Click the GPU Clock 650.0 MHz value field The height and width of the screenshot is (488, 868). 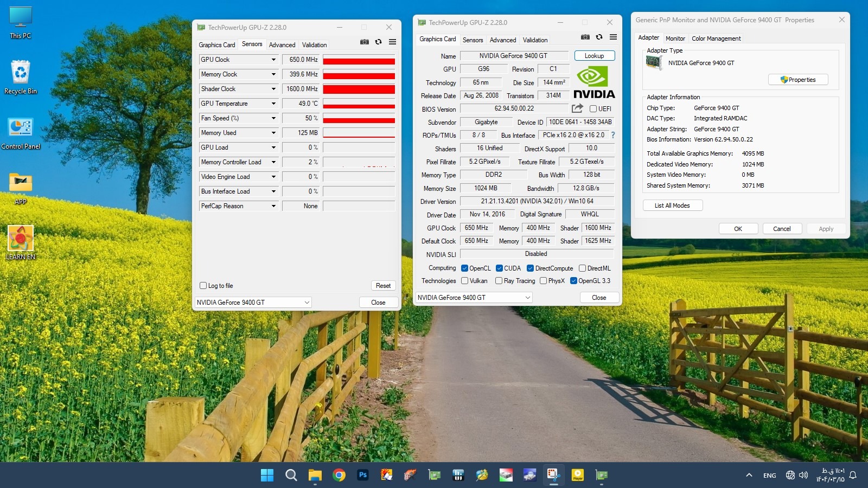302,60
